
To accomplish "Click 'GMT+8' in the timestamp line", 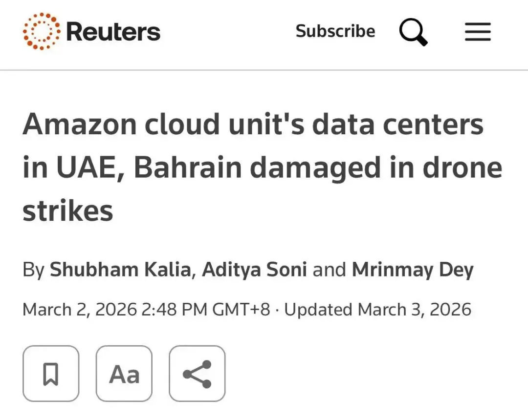I will (241, 309).
